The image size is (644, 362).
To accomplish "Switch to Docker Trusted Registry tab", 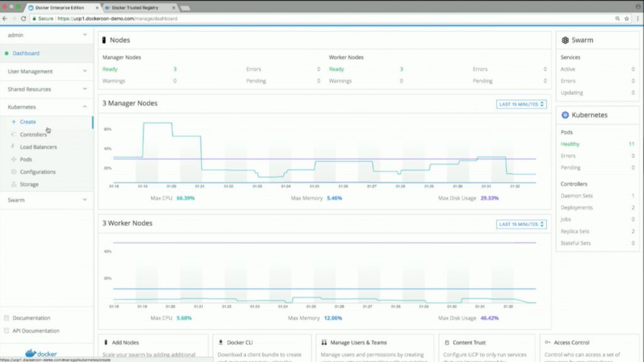I will point(136,8).
